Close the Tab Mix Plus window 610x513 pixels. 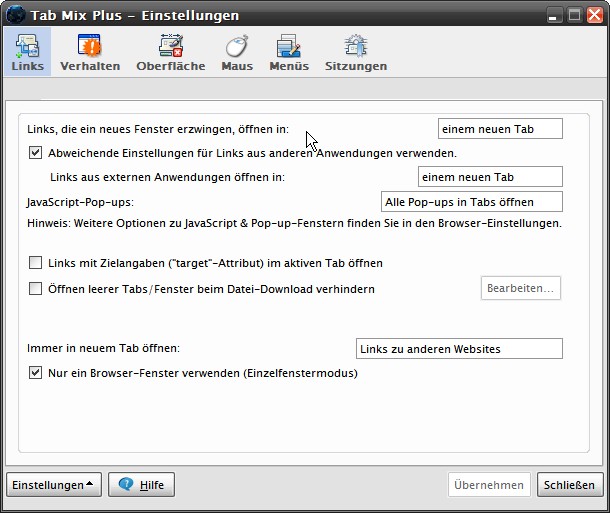click(x=595, y=15)
